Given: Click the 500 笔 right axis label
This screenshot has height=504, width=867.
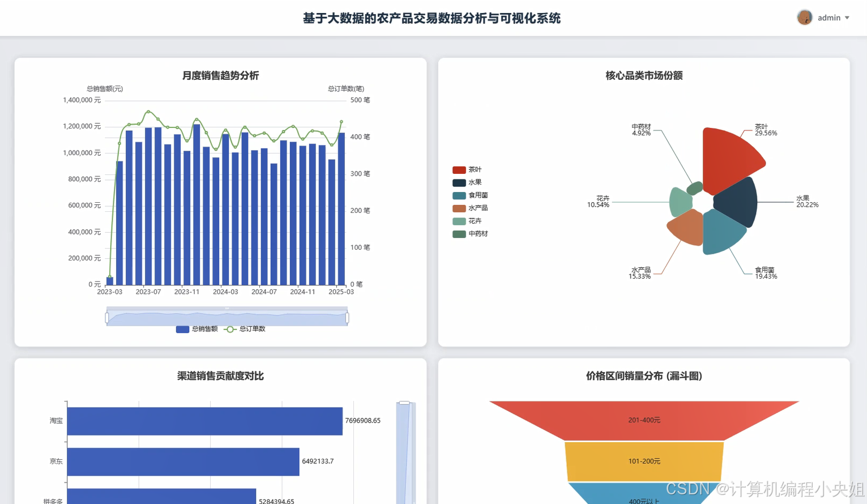Looking at the screenshot, I should click(360, 100).
